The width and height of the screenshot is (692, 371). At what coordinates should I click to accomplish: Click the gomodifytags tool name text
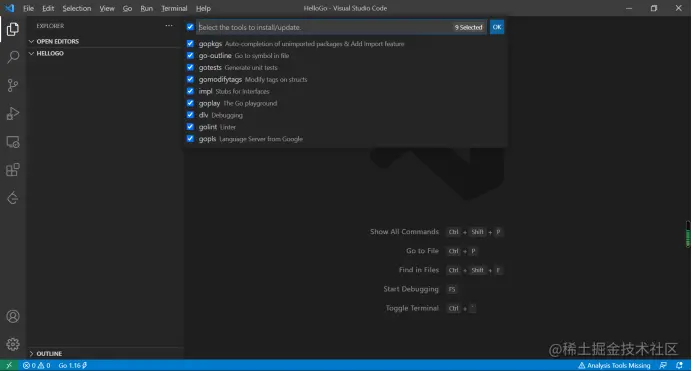tap(220, 79)
